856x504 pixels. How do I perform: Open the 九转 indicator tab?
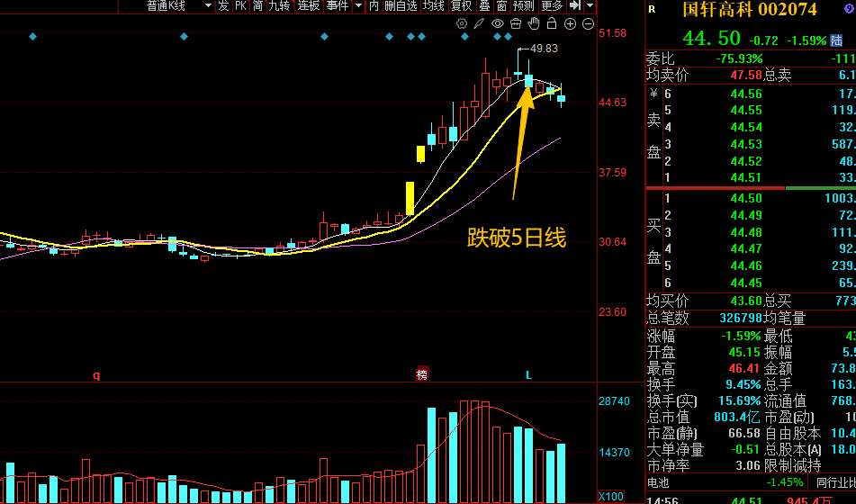281,5
